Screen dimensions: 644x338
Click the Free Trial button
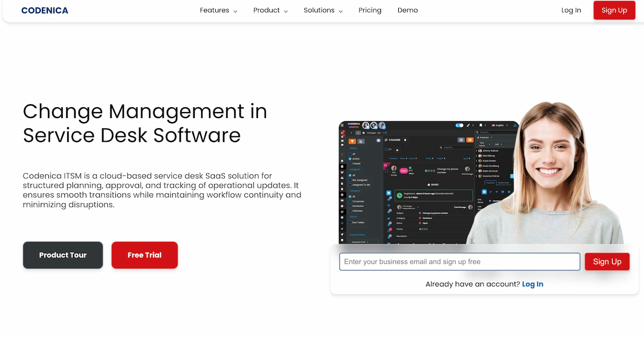point(144,255)
